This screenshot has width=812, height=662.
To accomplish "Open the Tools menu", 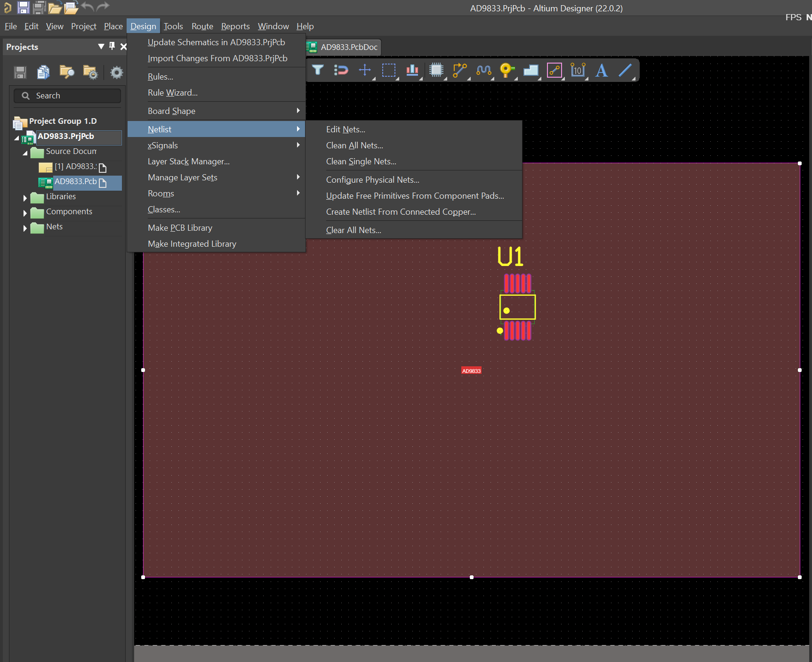I will click(173, 26).
